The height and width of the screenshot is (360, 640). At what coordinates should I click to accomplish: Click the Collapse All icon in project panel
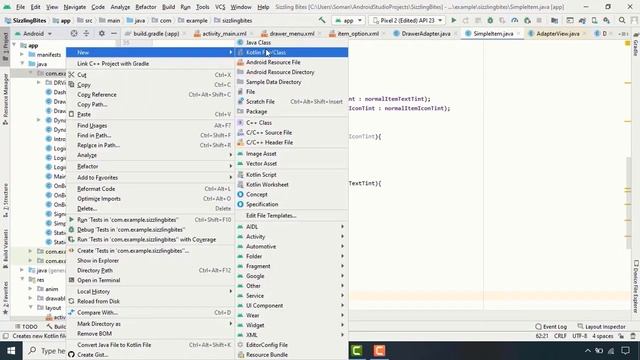point(86,33)
